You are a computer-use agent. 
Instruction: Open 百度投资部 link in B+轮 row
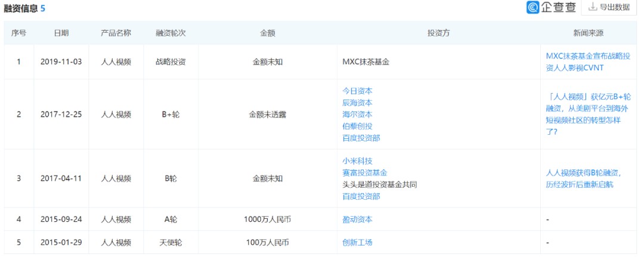tap(361, 138)
